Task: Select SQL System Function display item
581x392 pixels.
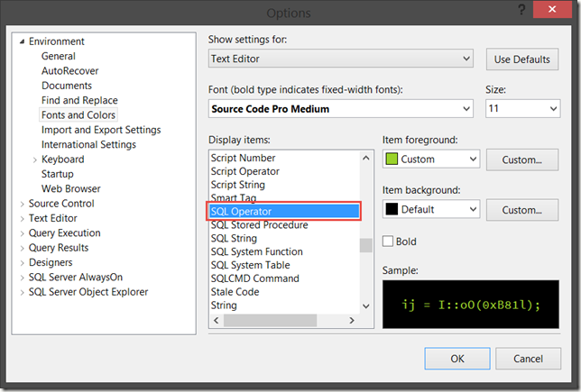Action: pos(257,251)
